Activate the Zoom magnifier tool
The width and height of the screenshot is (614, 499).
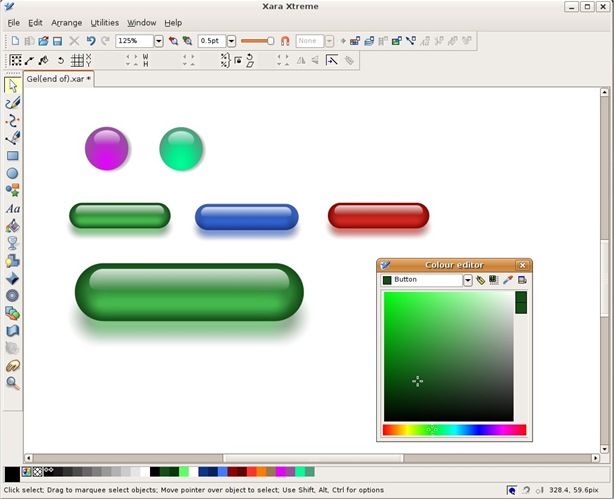tap(13, 383)
